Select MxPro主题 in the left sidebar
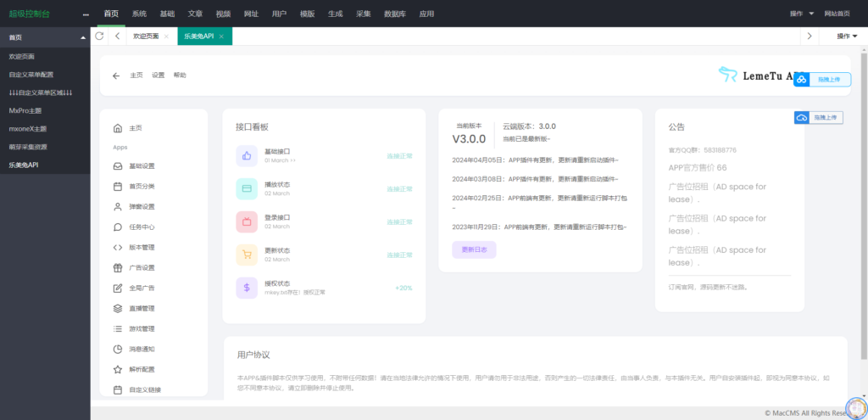Screen dimensions: 868x420 pyautogui.click(x=25, y=110)
